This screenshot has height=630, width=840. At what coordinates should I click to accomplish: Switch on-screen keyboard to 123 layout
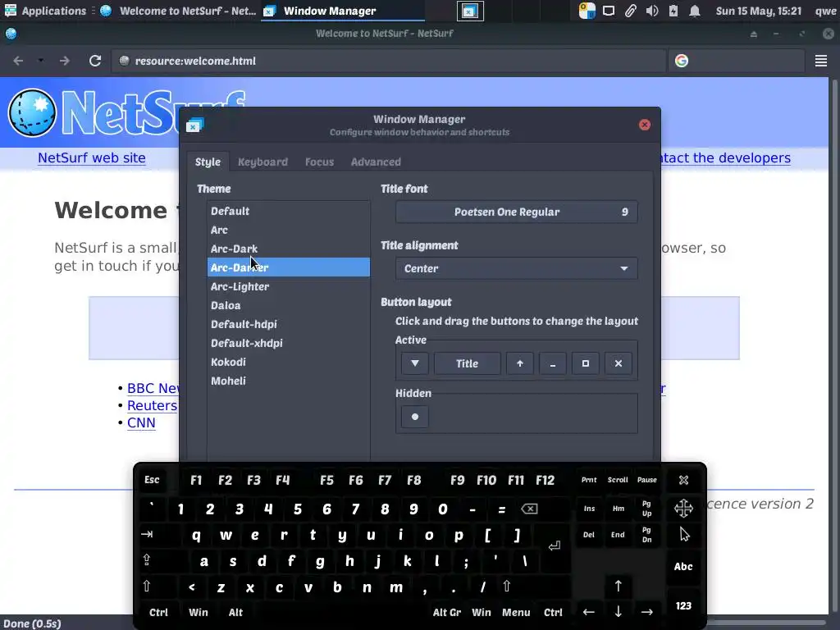[x=683, y=606]
